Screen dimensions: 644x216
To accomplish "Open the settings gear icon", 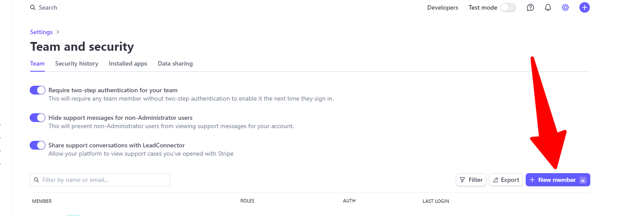I will coord(565,7).
